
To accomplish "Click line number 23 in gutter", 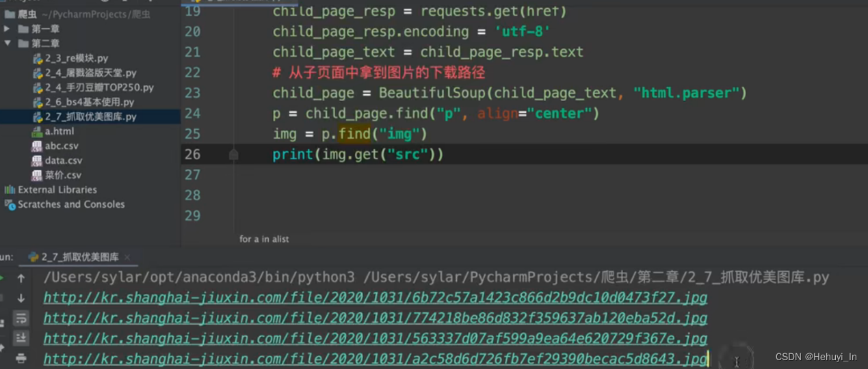I will pos(192,93).
